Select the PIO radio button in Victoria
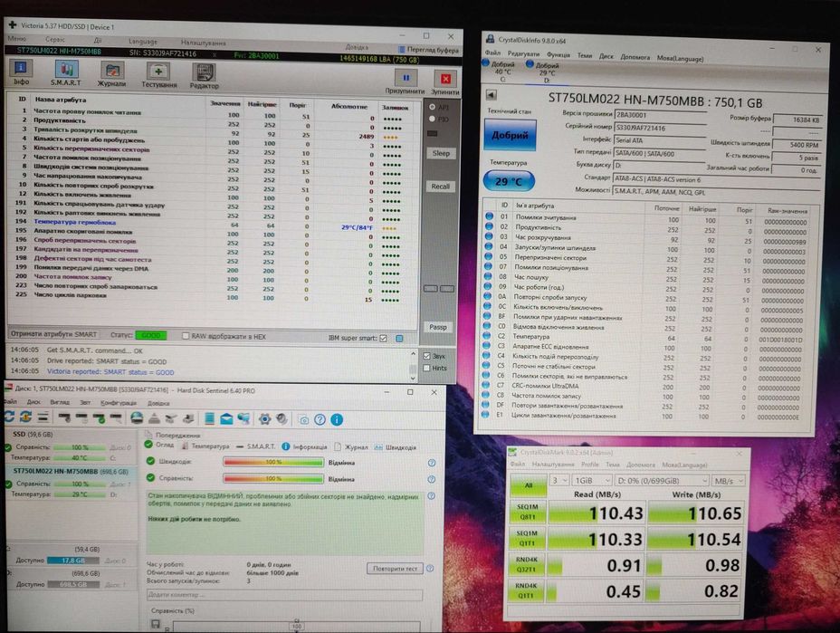The width and height of the screenshot is (840, 633). (x=433, y=119)
